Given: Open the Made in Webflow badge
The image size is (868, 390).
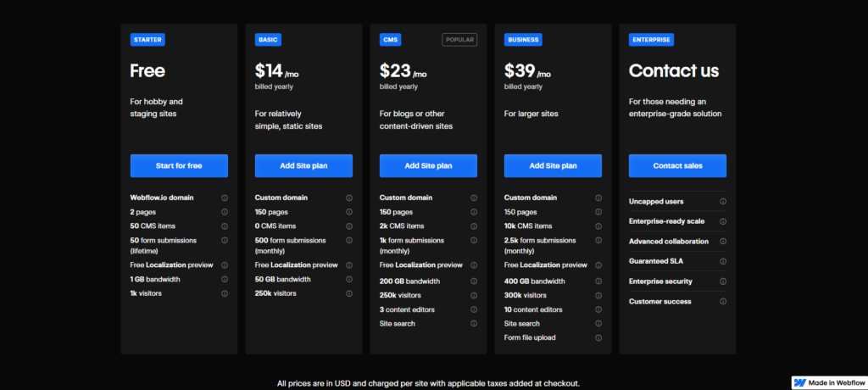Looking at the screenshot, I should coord(828,383).
